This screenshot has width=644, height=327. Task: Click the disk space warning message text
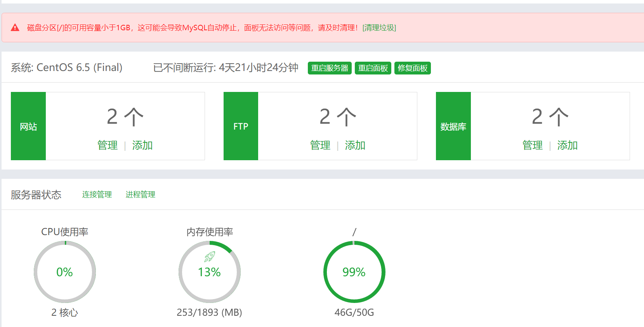193,28
